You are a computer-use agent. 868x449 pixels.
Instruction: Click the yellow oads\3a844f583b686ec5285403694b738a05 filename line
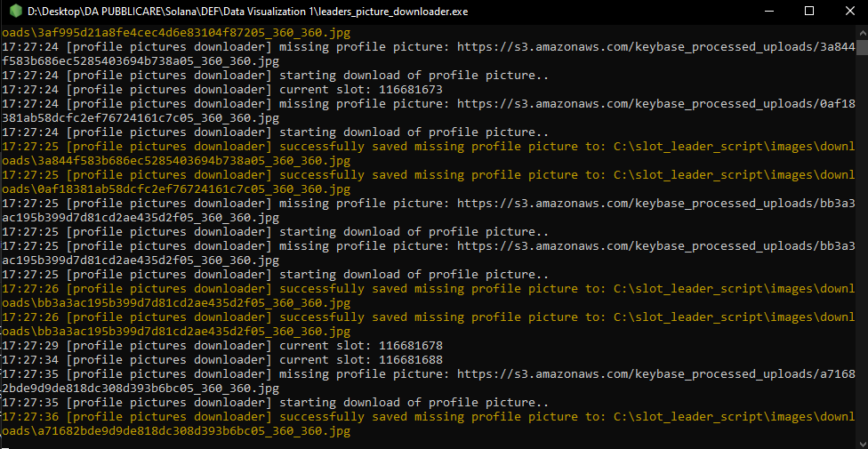tap(176, 161)
